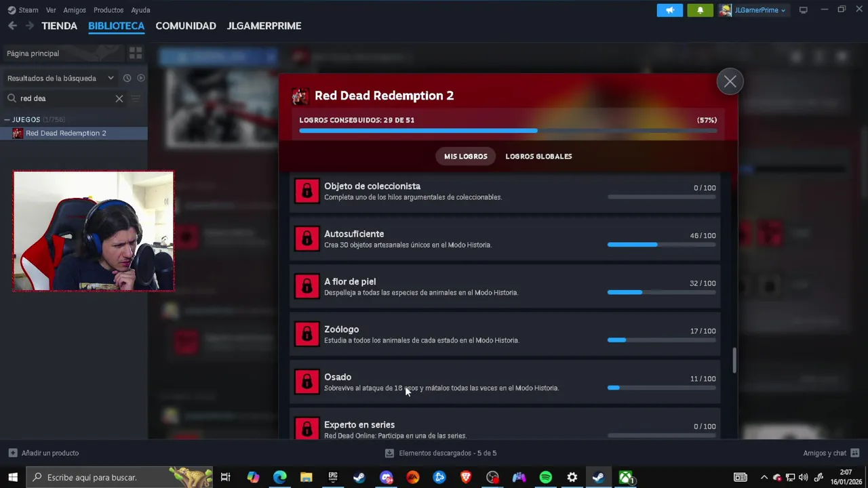
Task: Go back with the left arrow
Action: (x=12, y=26)
